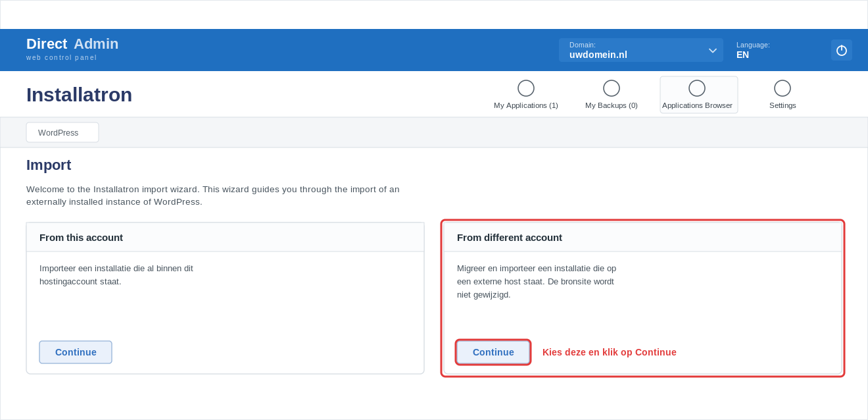Click Continue under From different account
Screen dimensions: 868x420
coord(493,352)
